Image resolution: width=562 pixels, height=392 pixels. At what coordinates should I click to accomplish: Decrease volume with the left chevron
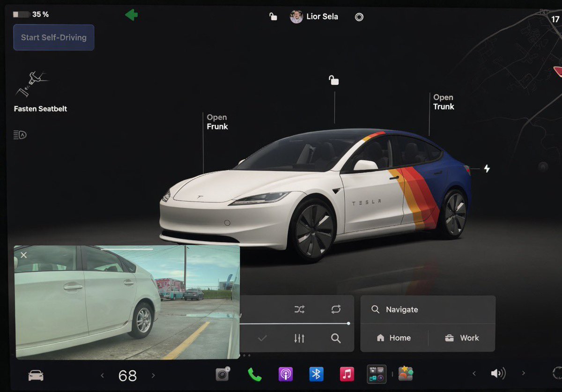click(x=474, y=373)
